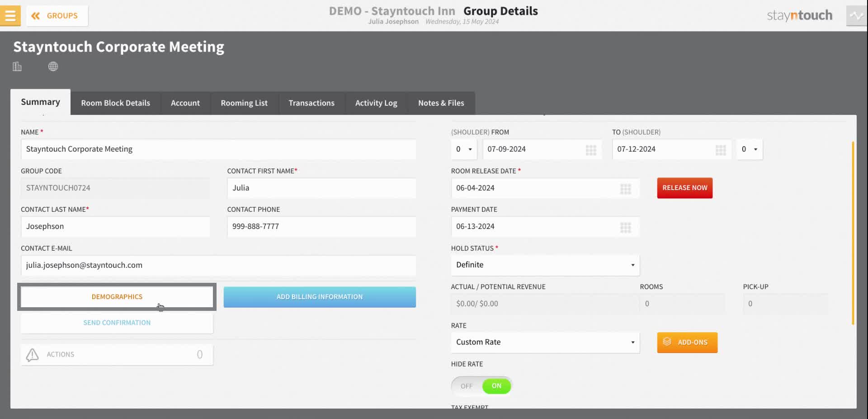This screenshot has width=868, height=419.
Task: Click the red Release Now button
Action: pos(684,188)
